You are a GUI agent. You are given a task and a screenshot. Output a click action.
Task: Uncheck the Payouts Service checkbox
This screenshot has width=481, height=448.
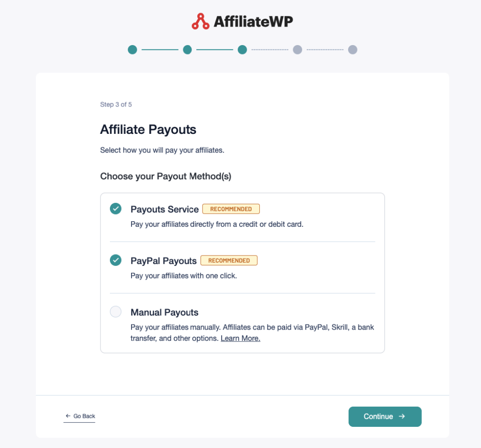click(116, 209)
